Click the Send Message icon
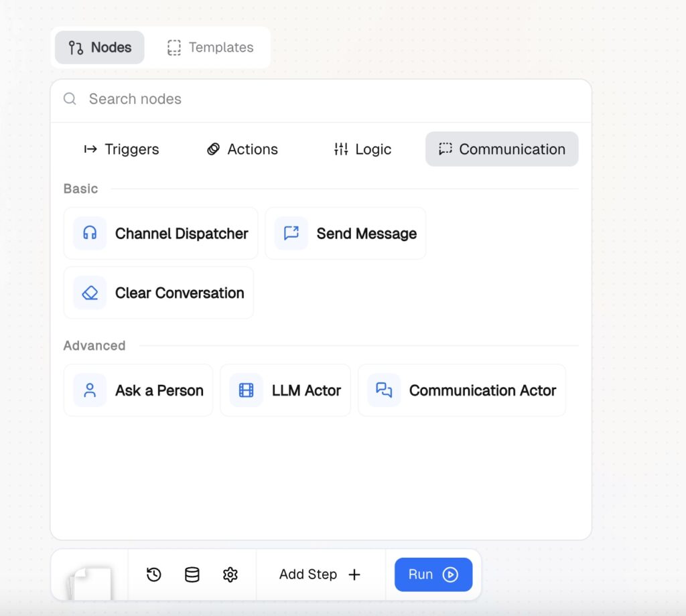The width and height of the screenshot is (686, 616). click(291, 233)
